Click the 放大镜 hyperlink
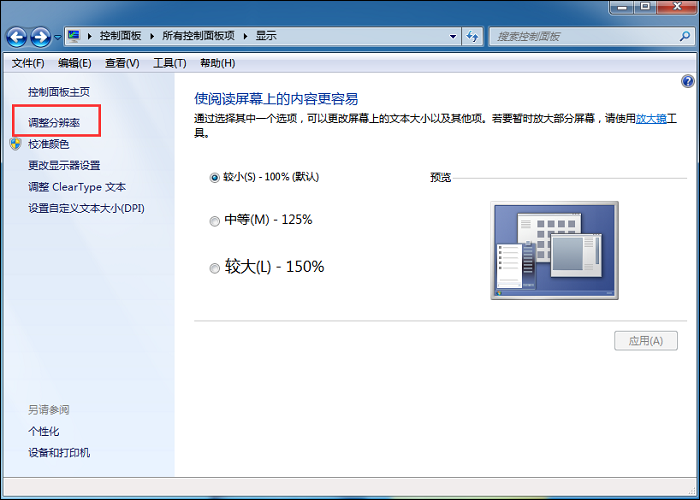The width and height of the screenshot is (700, 500). [651, 119]
